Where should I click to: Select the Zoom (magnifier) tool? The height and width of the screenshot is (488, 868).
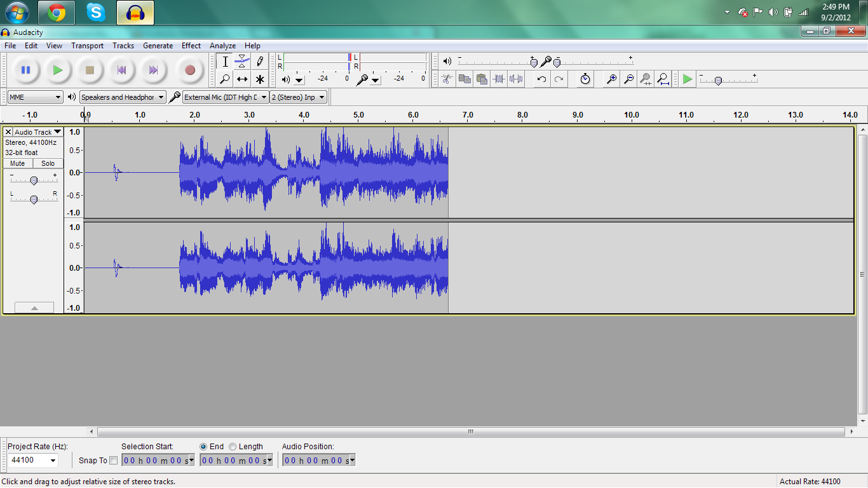pos(225,79)
